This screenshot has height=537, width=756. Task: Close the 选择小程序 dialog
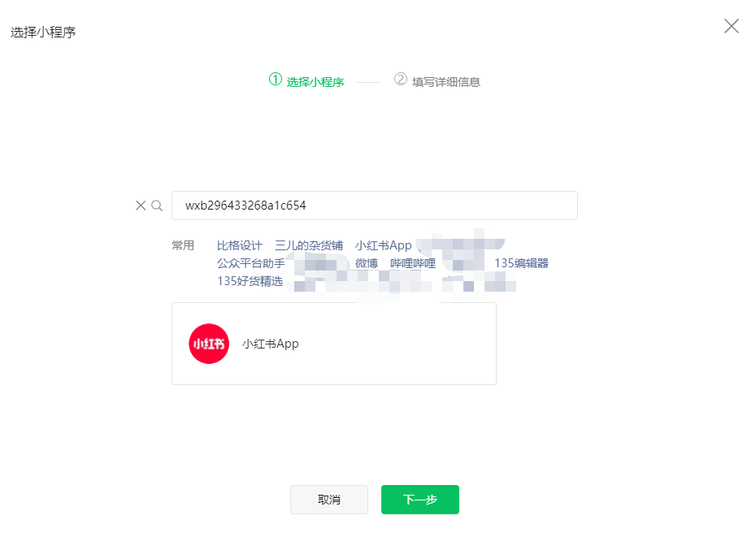[x=731, y=26]
